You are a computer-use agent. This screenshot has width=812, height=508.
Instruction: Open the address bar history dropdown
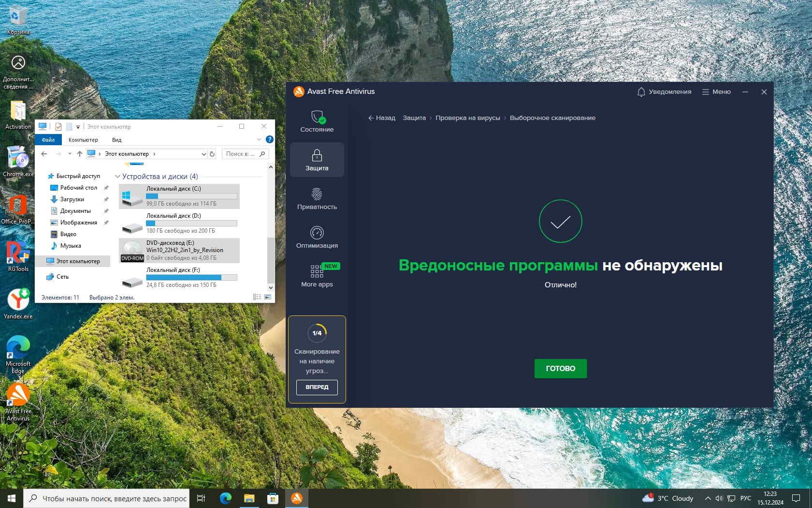click(x=203, y=154)
